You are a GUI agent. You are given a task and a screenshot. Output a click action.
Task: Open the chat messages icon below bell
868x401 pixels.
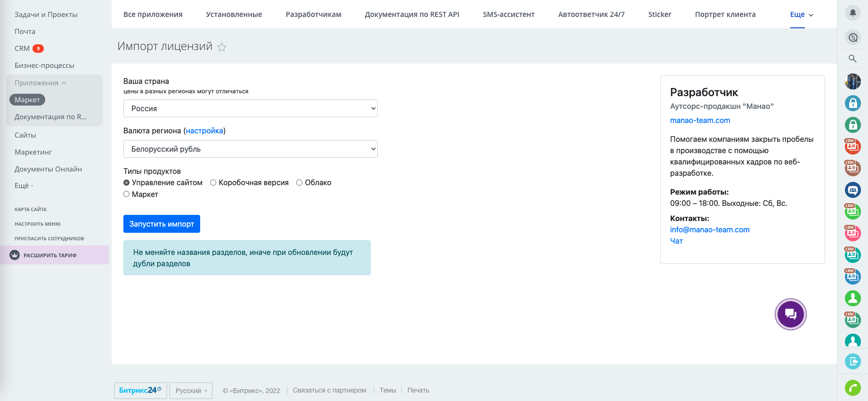point(852,37)
